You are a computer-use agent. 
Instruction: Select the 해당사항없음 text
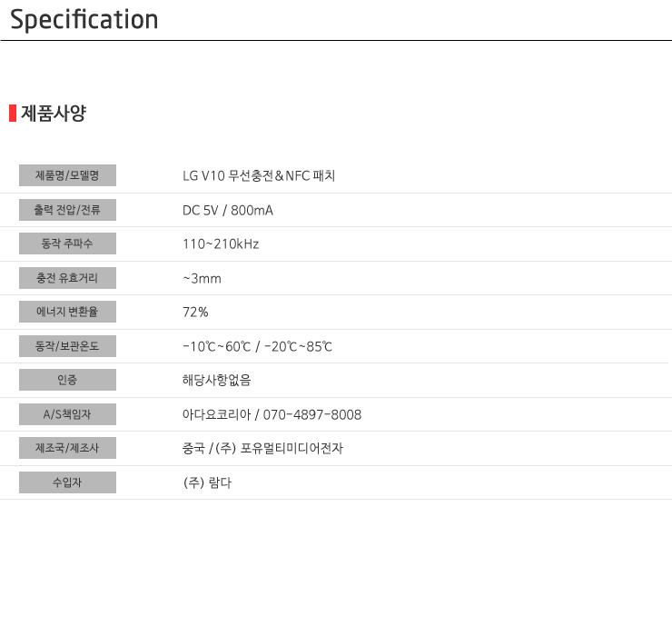[217, 380]
